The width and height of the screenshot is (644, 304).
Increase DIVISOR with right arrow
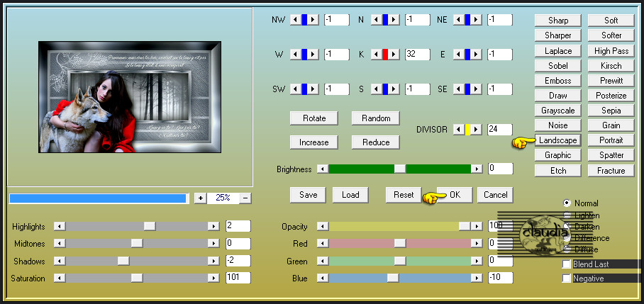pyautogui.click(x=477, y=130)
